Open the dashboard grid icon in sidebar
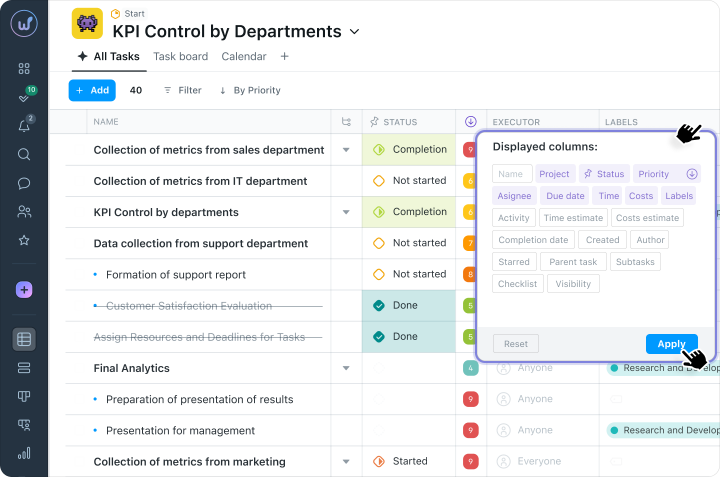 (x=24, y=69)
